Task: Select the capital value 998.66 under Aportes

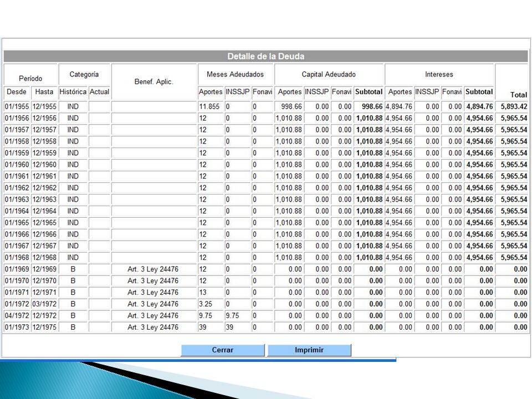Action: click(x=291, y=106)
